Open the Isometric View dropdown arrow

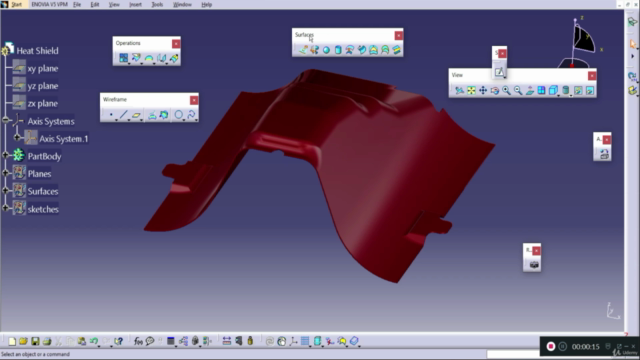pos(558,95)
